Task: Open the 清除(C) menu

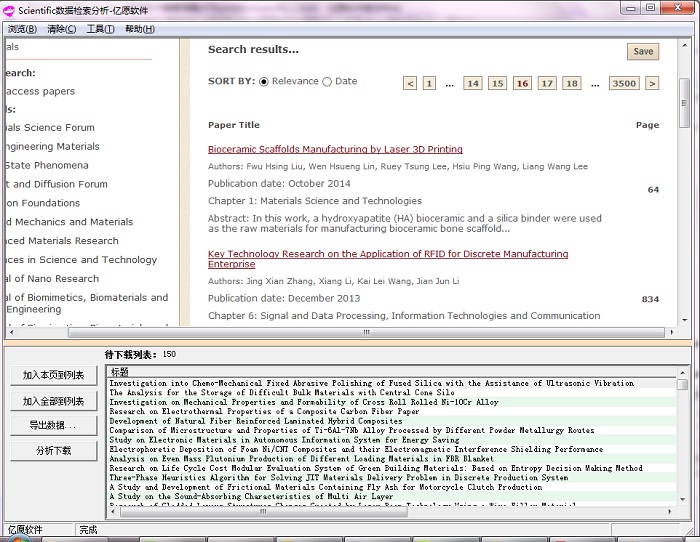Action: [61, 29]
